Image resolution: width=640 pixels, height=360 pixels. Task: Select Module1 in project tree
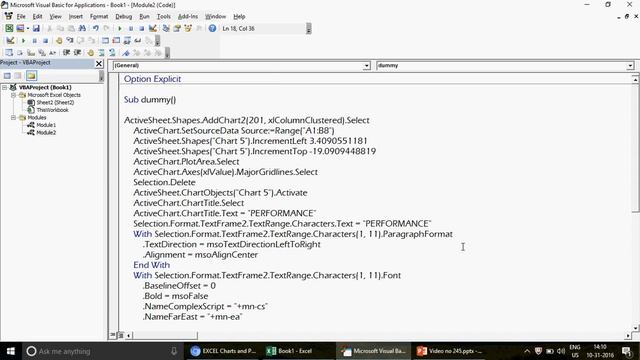pyautogui.click(x=46, y=125)
